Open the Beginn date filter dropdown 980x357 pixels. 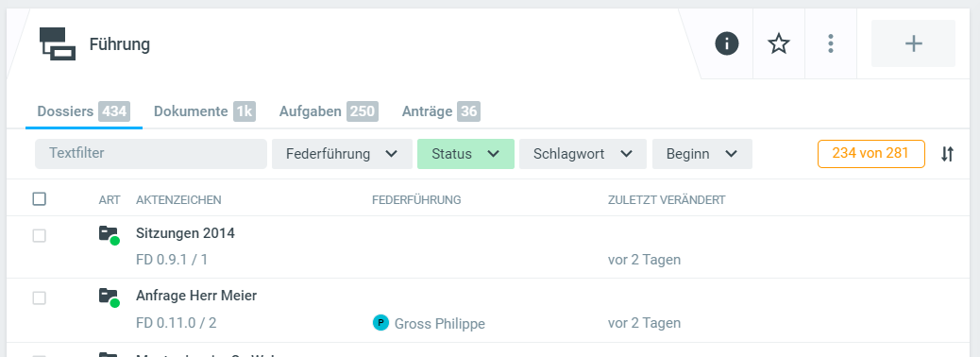click(x=701, y=154)
